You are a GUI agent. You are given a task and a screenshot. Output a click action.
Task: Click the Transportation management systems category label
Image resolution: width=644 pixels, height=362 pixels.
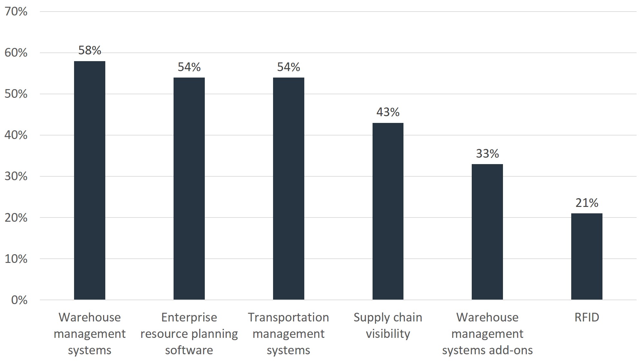point(289,334)
